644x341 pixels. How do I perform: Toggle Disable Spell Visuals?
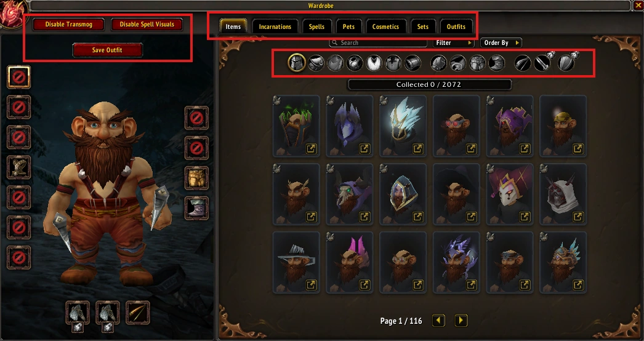pyautogui.click(x=147, y=24)
